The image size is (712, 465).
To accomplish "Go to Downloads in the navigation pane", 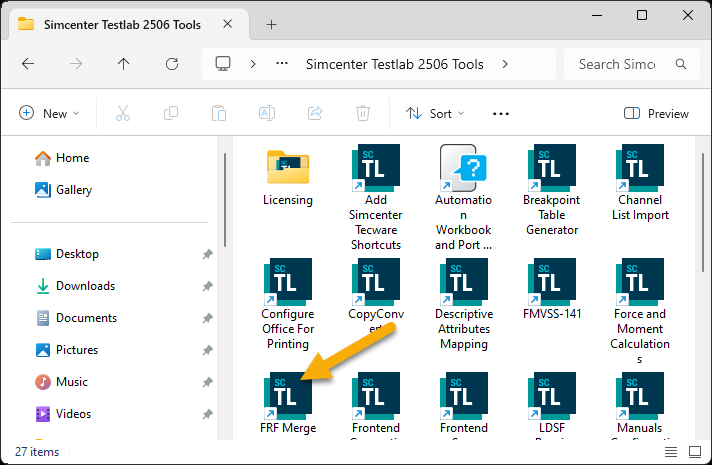I will tap(85, 286).
